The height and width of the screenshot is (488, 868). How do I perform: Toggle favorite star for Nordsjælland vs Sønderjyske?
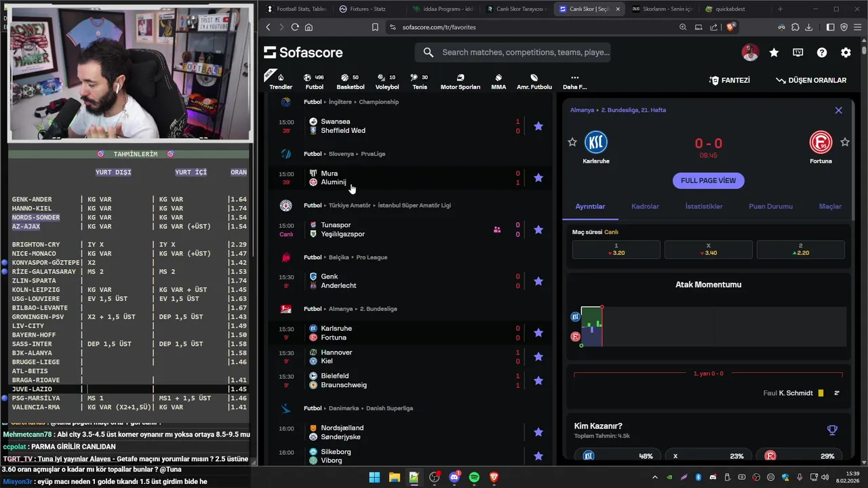coord(538,432)
